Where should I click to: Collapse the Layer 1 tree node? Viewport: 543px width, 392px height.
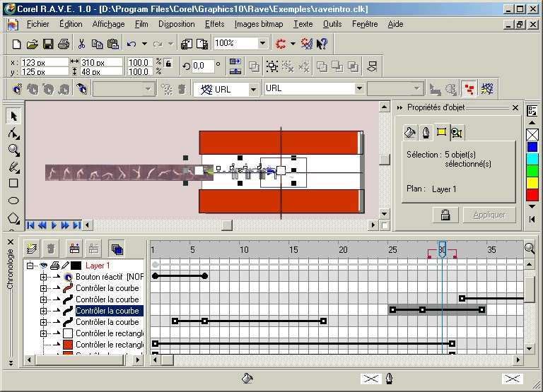(x=30, y=266)
